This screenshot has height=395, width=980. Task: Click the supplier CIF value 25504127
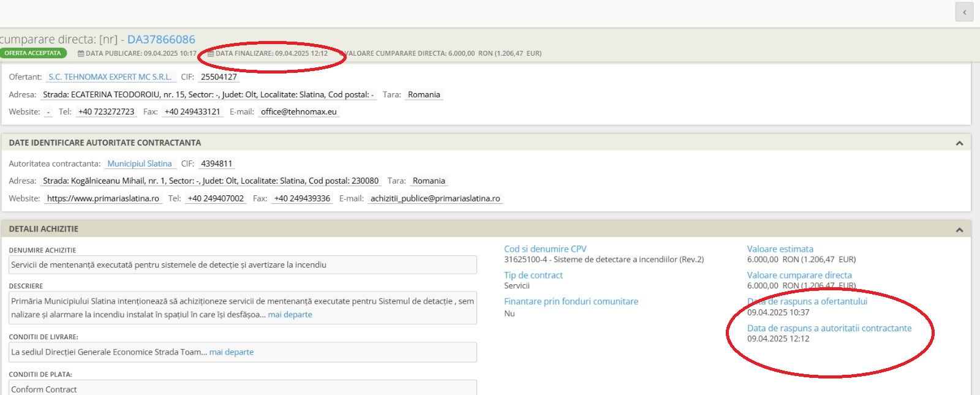click(219, 77)
